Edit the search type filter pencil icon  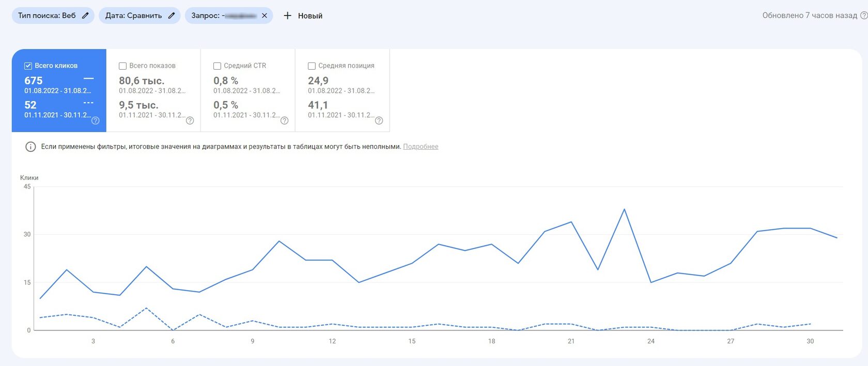coord(85,15)
